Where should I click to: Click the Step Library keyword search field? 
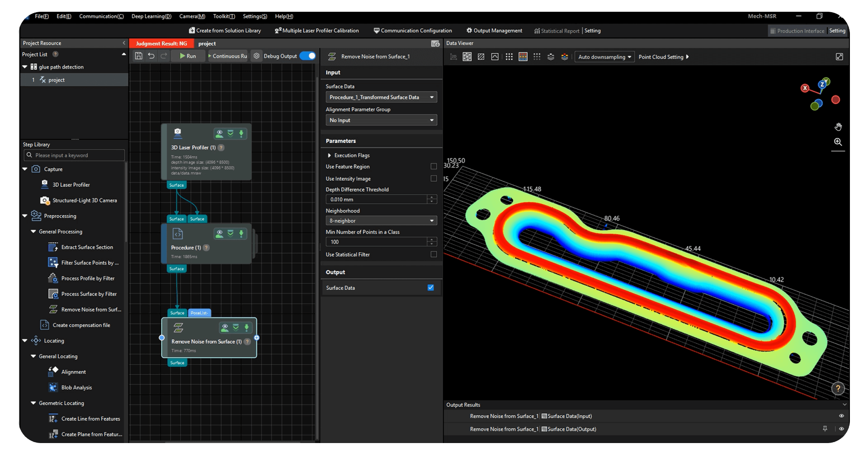click(75, 155)
